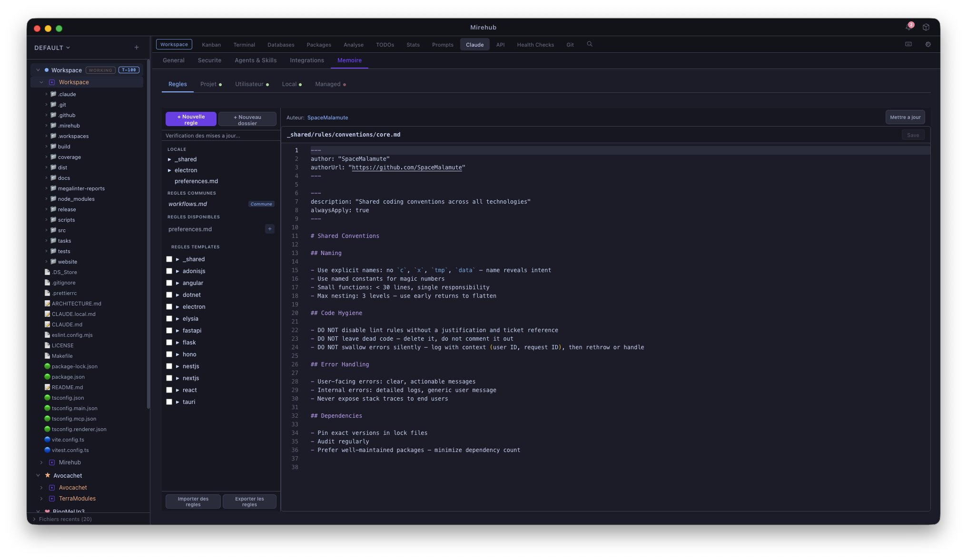967x560 pixels.
Task: Expand the src folder in file tree
Action: click(x=46, y=230)
